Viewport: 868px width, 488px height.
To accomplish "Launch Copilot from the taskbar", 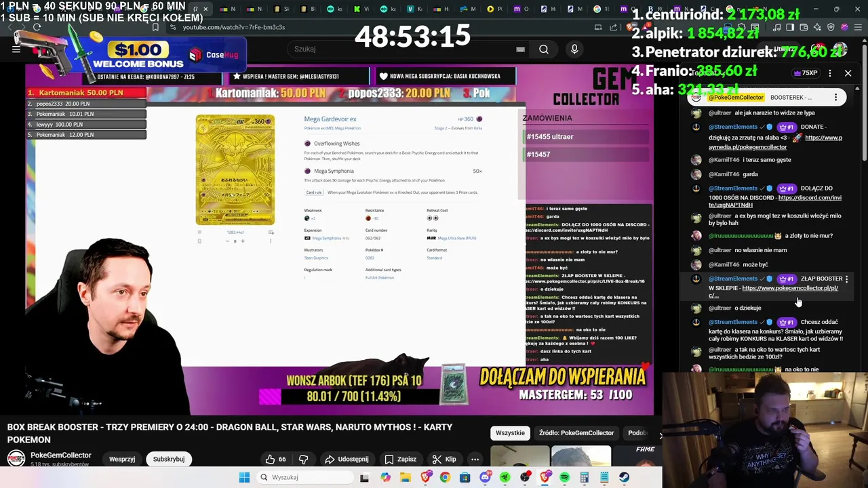I will 385,477.
